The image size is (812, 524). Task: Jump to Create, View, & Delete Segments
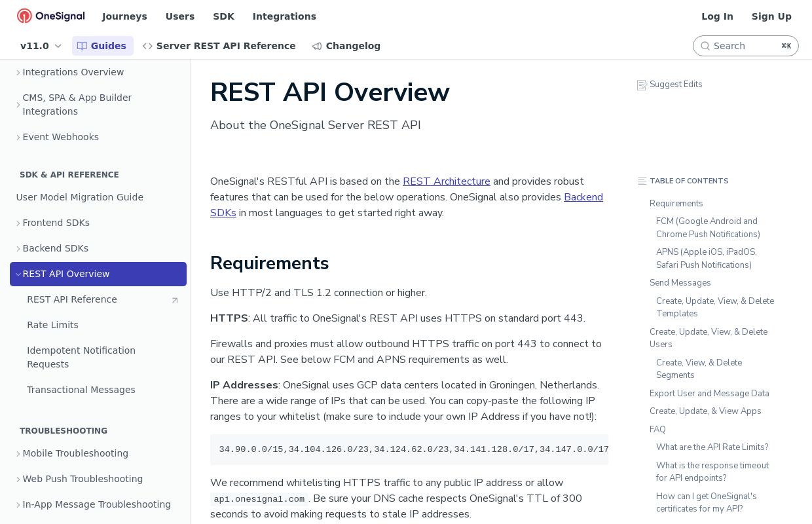(699, 369)
